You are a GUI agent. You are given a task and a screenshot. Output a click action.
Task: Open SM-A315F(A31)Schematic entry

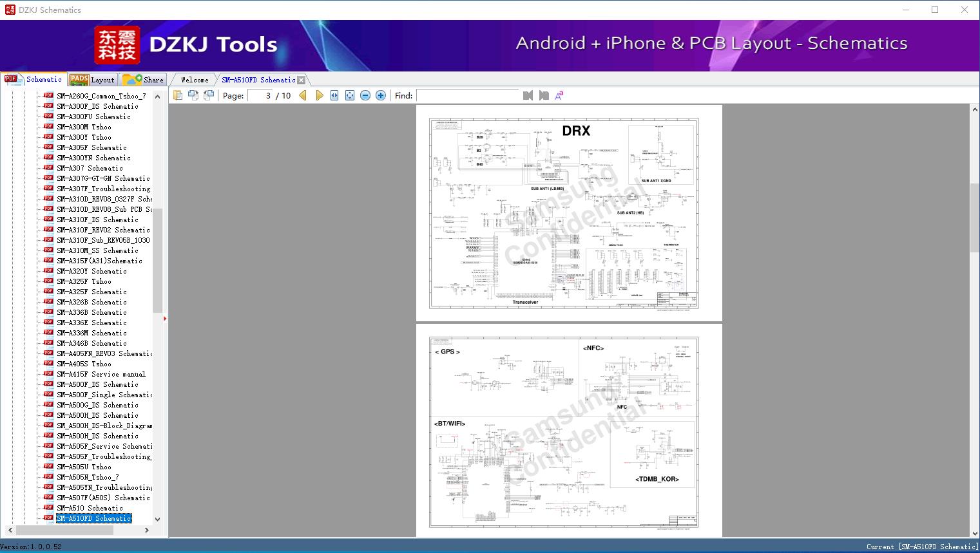click(99, 261)
